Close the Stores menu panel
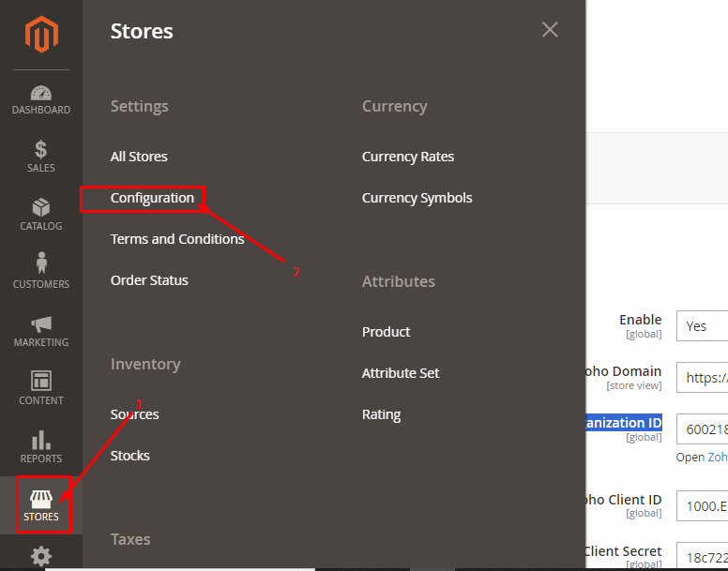 point(550,30)
